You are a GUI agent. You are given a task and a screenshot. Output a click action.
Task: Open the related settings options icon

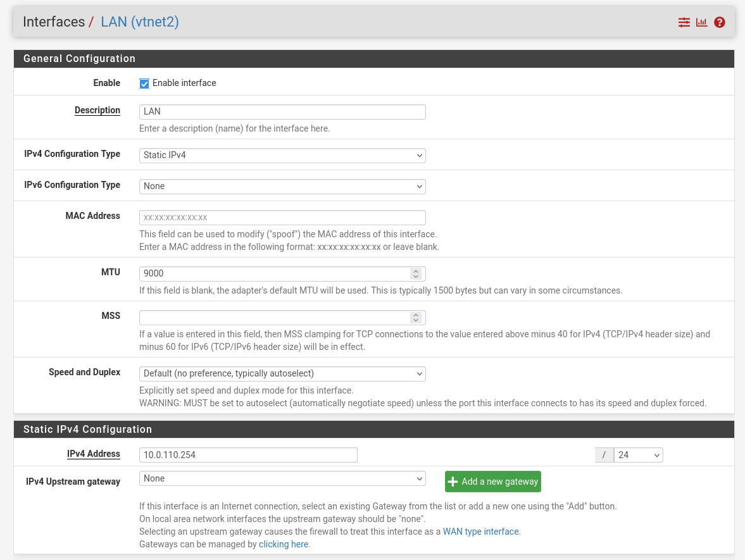(684, 22)
